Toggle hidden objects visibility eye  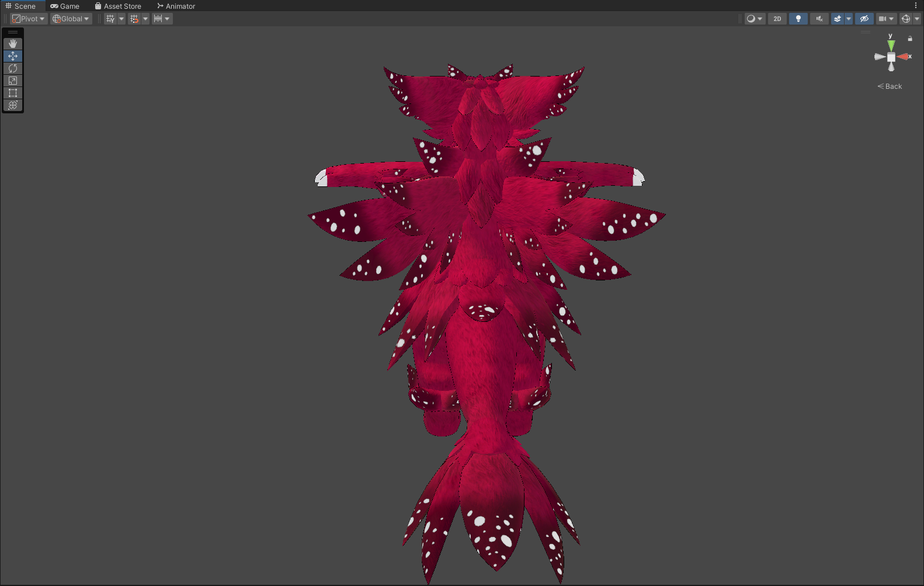(864, 19)
